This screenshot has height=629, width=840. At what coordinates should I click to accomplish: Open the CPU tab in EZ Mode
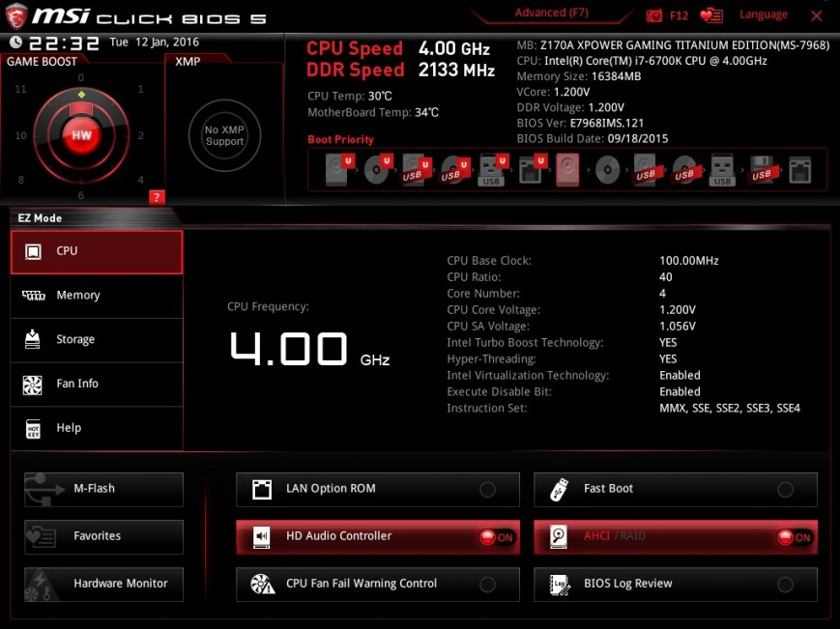(x=97, y=251)
